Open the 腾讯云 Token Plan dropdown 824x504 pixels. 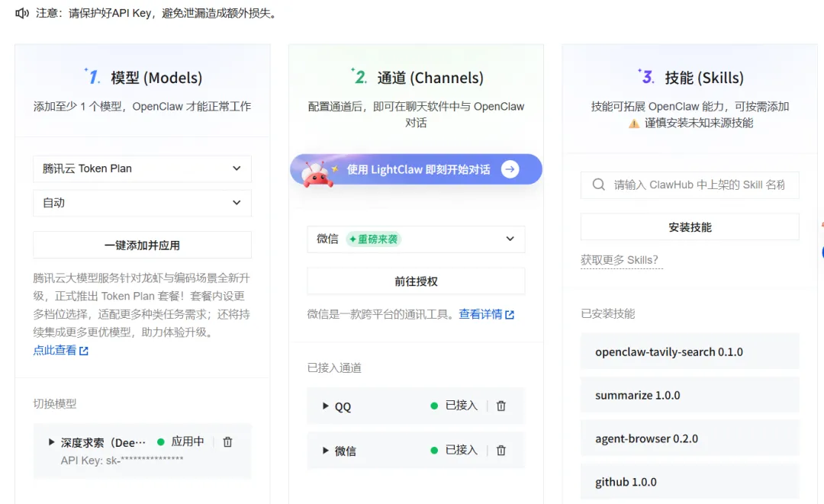143,169
